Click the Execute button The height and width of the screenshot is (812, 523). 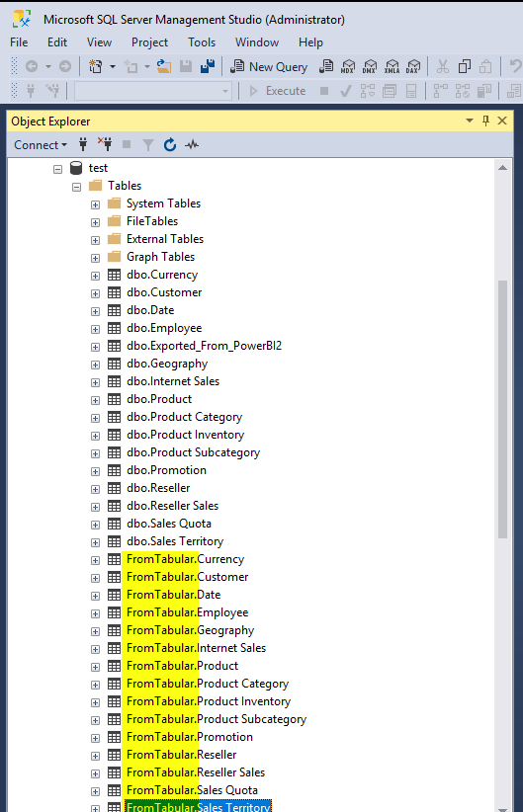click(277, 91)
